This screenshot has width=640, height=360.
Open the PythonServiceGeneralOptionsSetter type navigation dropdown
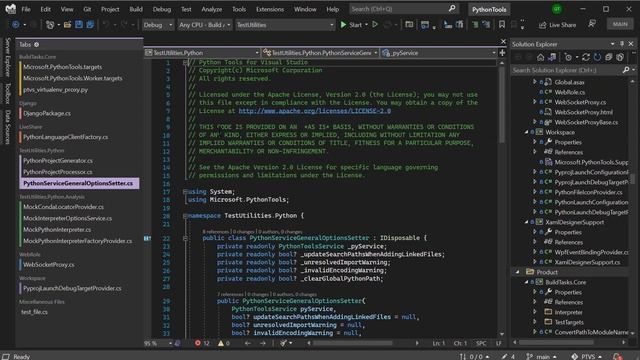pos(320,53)
